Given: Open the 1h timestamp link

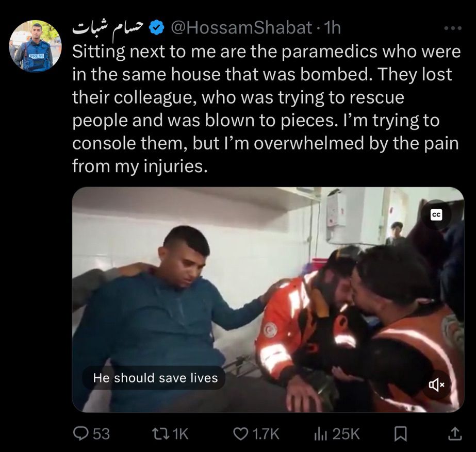Looking at the screenshot, I should pyautogui.click(x=333, y=28).
